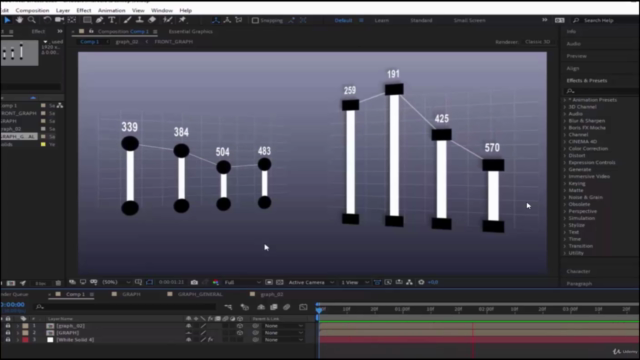Screen dimensions: 640x360
Task: Click the Local Axis Mode icon
Action: [x=216, y=20]
